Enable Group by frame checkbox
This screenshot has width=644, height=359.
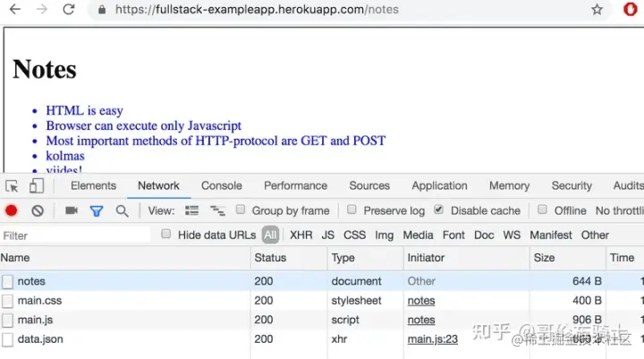(x=241, y=209)
